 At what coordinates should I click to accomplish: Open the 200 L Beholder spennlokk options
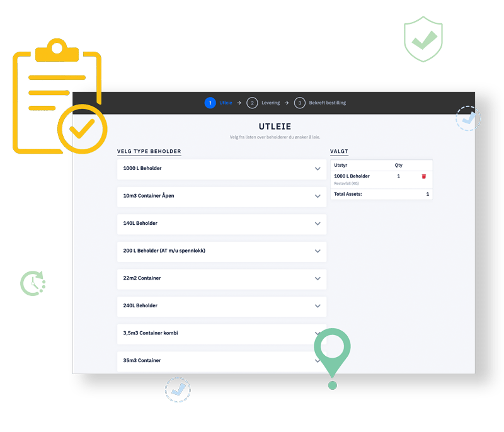point(318,251)
